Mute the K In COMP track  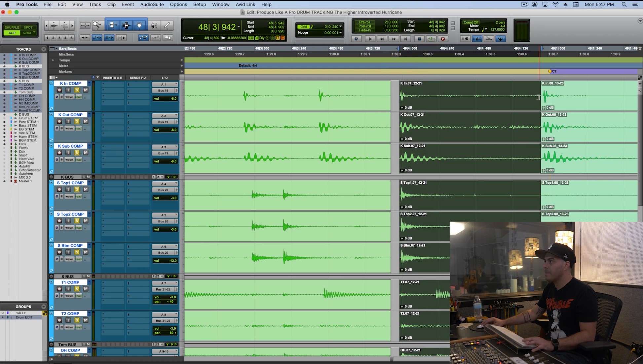tap(86, 90)
